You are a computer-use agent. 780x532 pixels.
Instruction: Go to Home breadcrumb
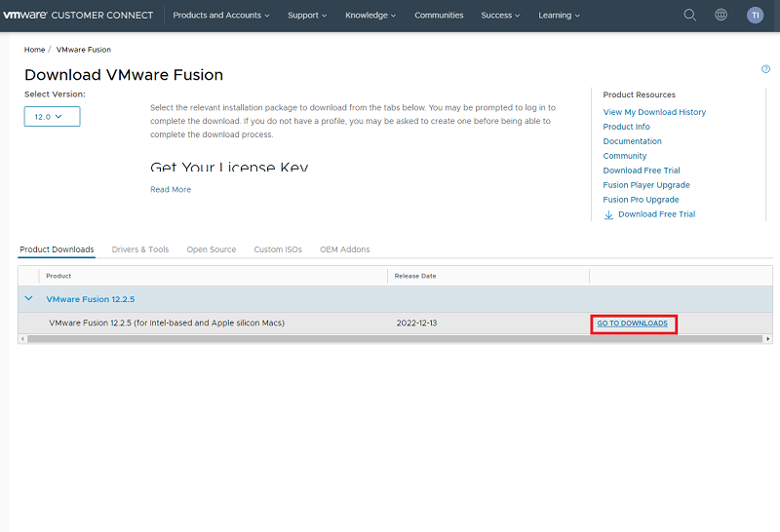click(34, 50)
